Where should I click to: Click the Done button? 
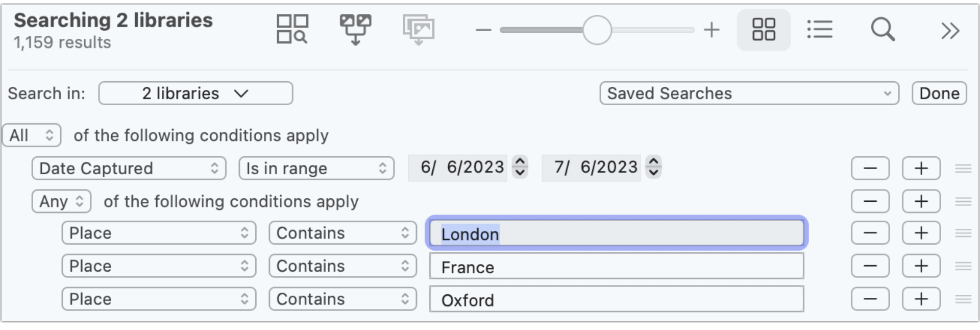[x=939, y=93]
